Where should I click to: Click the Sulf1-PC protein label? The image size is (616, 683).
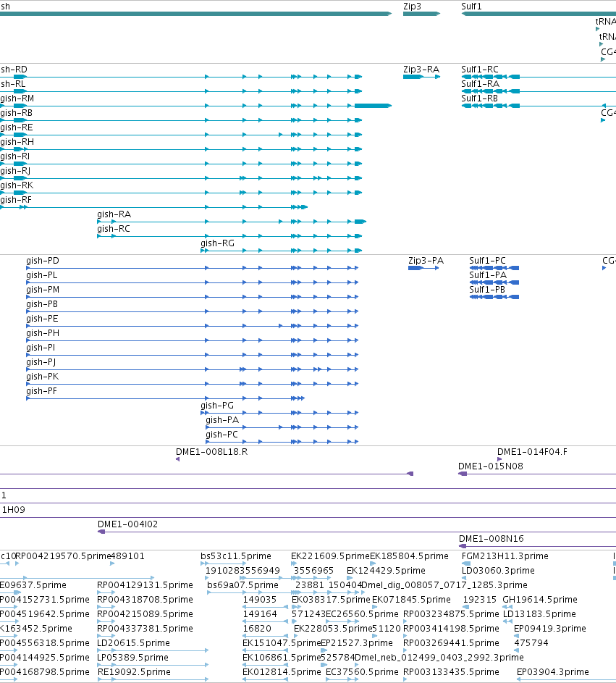[x=488, y=261]
